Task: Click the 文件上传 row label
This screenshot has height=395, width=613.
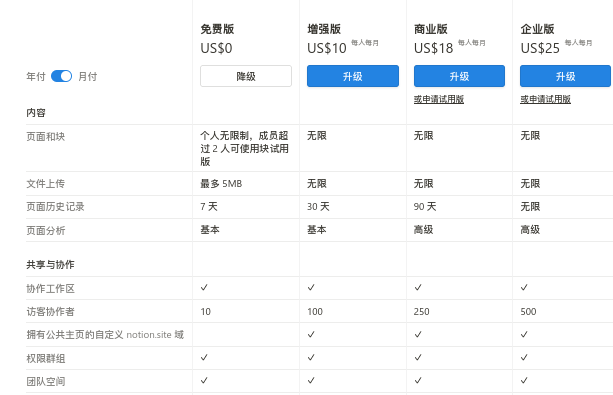Action: click(x=45, y=183)
